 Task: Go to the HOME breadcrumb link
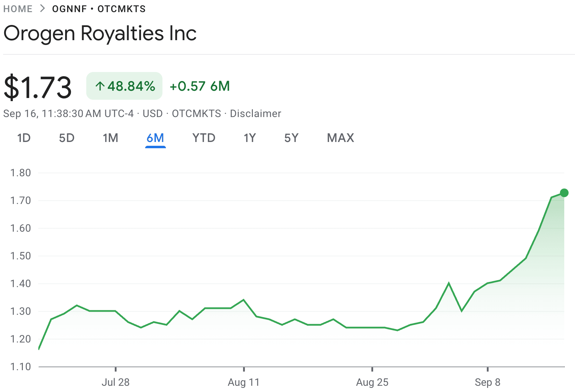[18, 9]
